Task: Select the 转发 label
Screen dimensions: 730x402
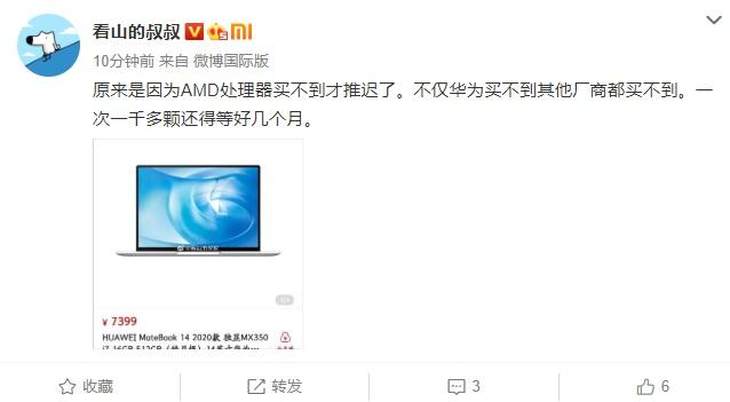Action: 287,386
